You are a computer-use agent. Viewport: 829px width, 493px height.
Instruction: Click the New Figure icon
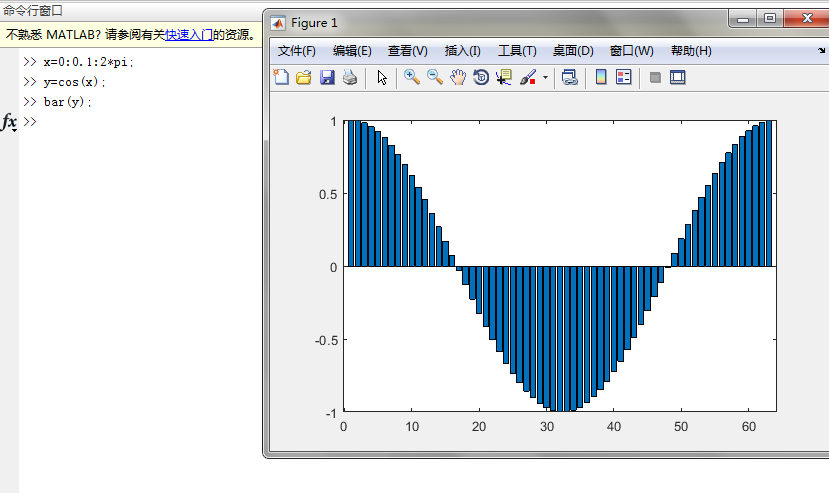tap(281, 78)
